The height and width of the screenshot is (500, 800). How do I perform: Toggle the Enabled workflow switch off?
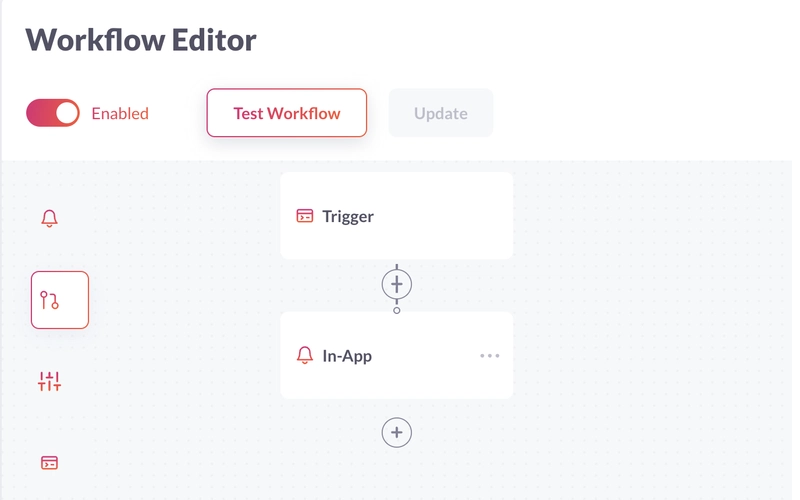(53, 113)
